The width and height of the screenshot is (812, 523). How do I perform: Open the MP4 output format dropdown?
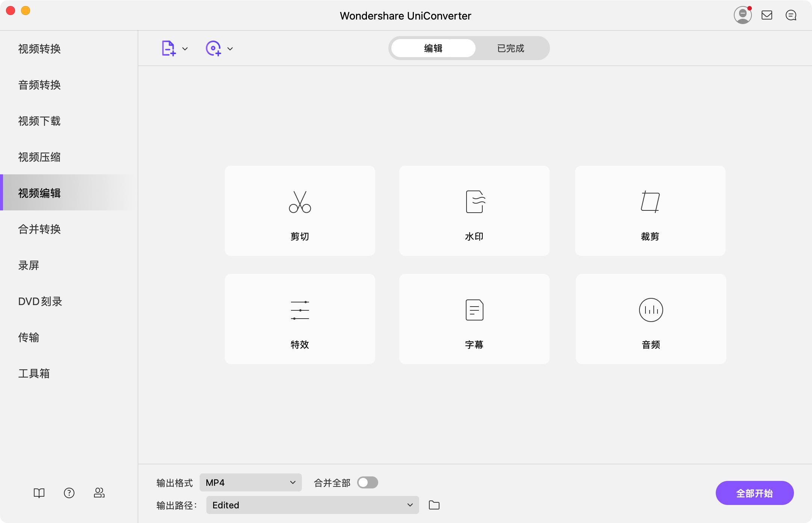pyautogui.click(x=249, y=482)
